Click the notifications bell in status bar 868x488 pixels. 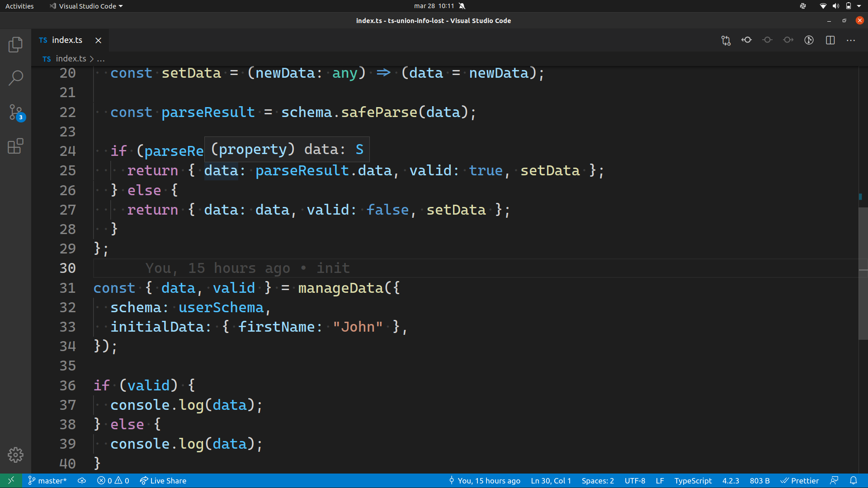click(853, 480)
